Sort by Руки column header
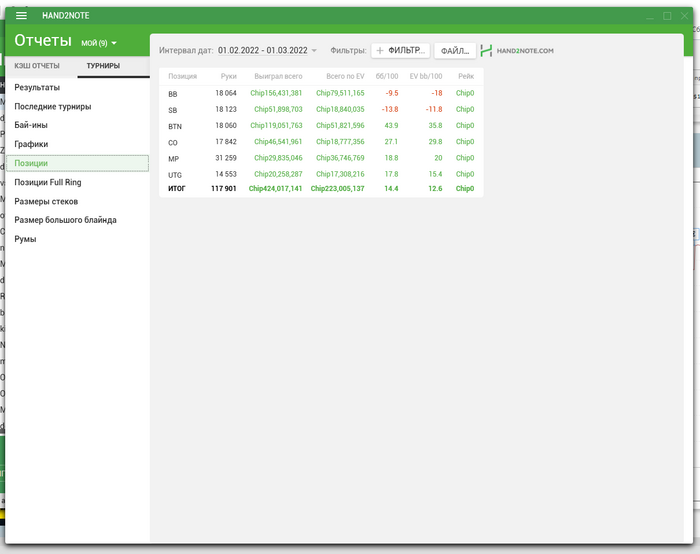The width and height of the screenshot is (700, 554). click(x=229, y=76)
